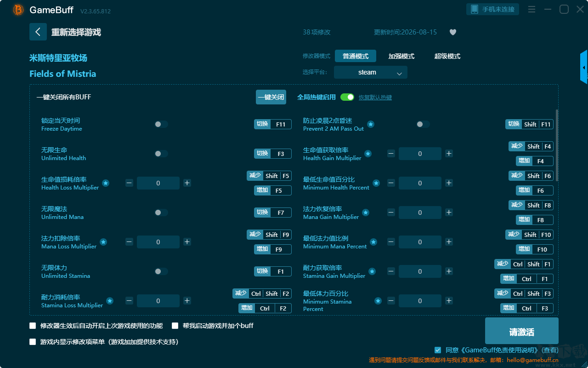The width and height of the screenshot is (588, 368).
Task: Click star icon beside Prevent 2 AM Pass Out
Action: [371, 124]
